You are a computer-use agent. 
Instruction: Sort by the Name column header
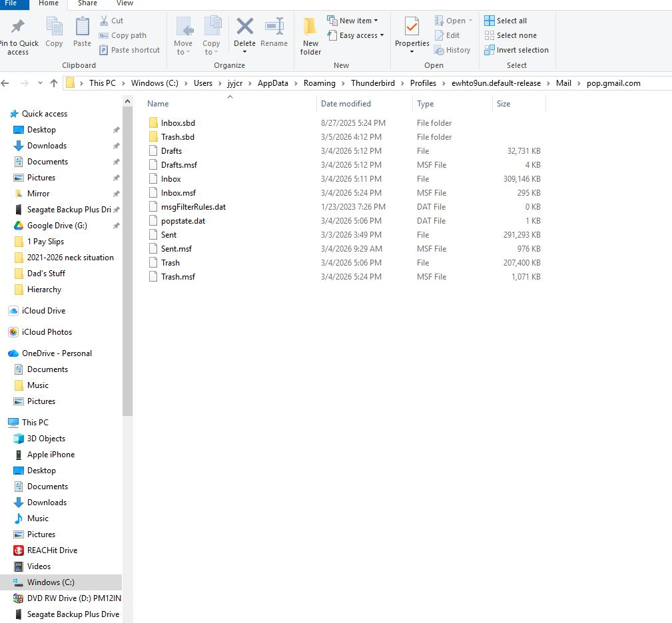tap(158, 104)
